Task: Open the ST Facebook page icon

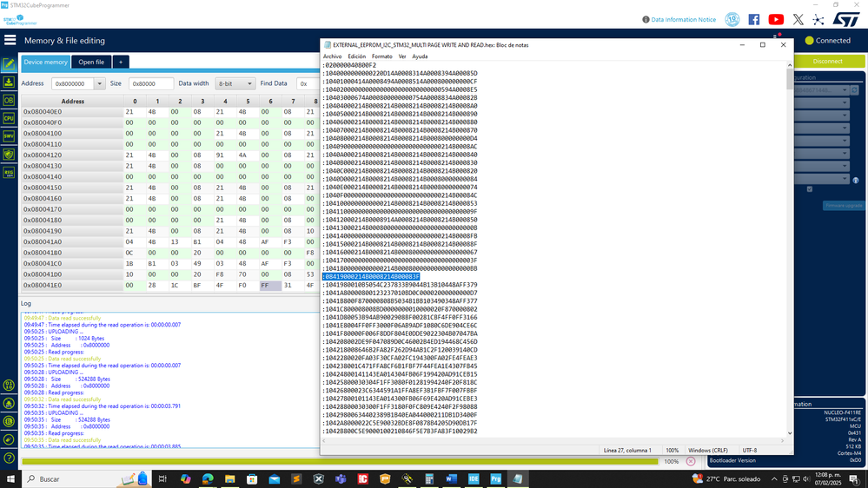Action: point(754,19)
